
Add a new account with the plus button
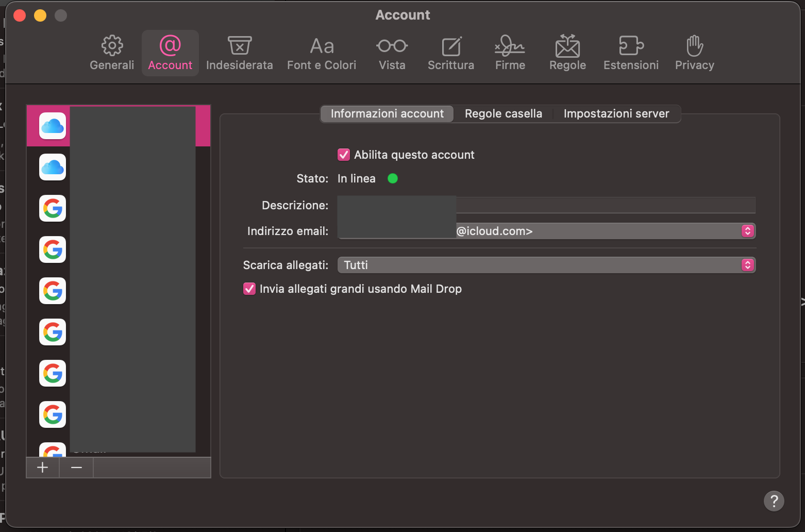42,468
